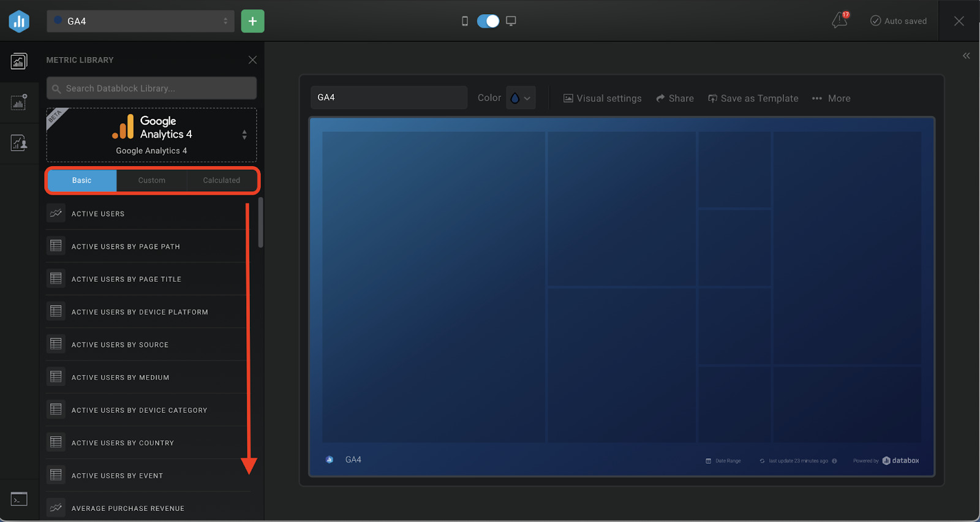
Task: Select ACTIVE USERS BY COUNTRY metric
Action: coord(123,443)
